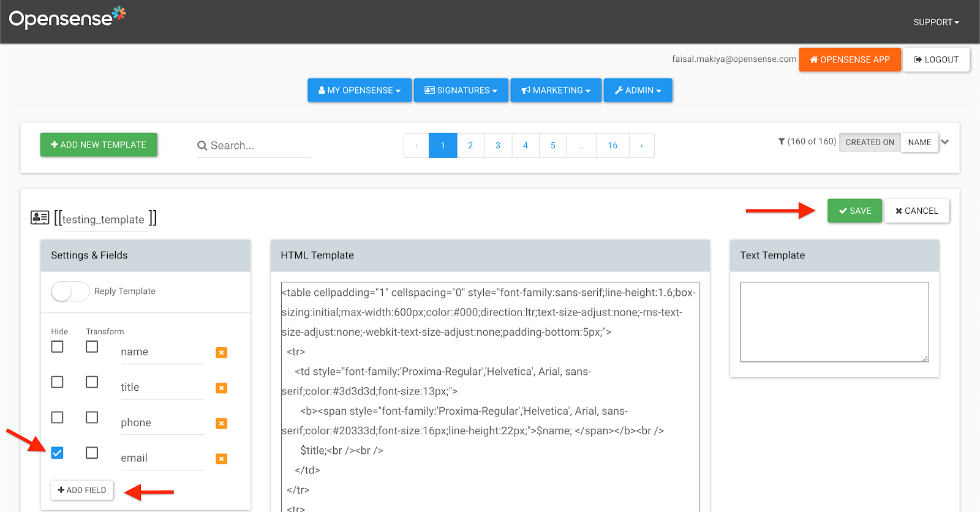Viewport: 980px width, 512px height.
Task: Go to page 4
Action: click(526, 145)
